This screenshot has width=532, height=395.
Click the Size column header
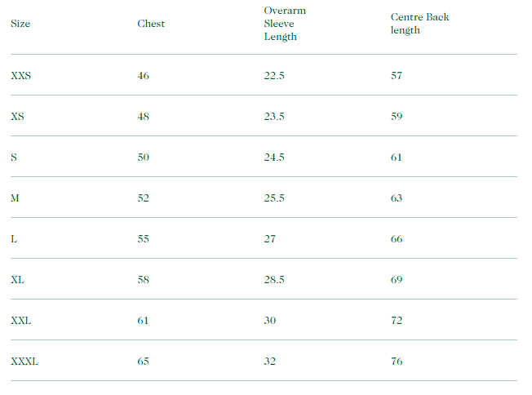click(20, 24)
